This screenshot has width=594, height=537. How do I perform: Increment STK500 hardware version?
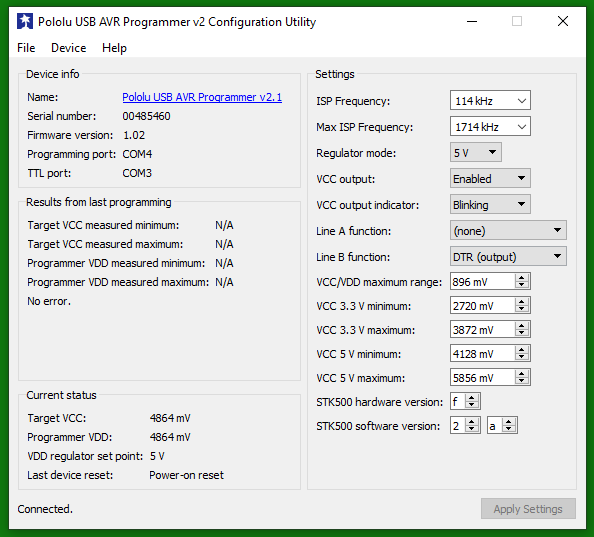point(472,398)
